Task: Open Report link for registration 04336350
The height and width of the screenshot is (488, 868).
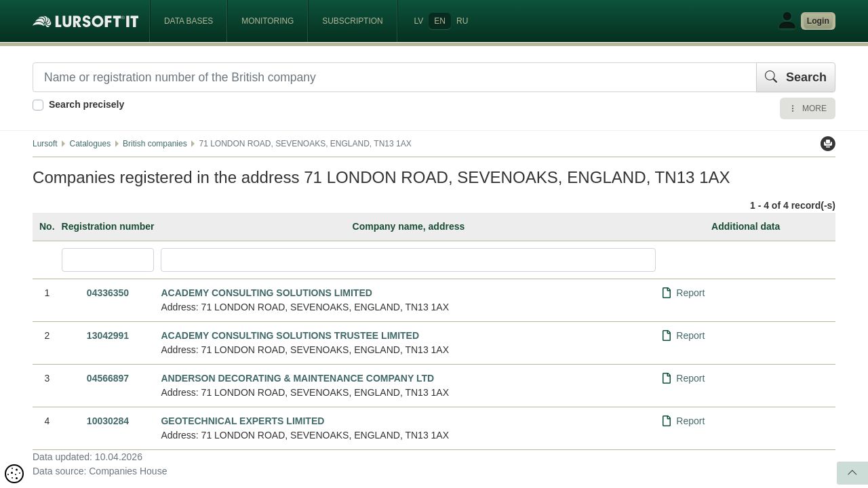Action: click(x=690, y=293)
